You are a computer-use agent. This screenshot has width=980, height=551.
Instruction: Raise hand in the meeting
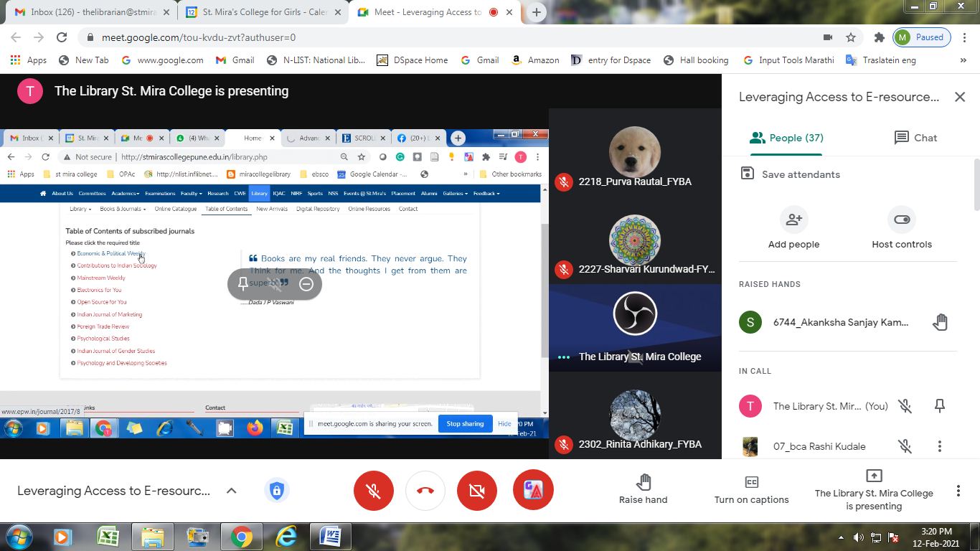(x=643, y=489)
